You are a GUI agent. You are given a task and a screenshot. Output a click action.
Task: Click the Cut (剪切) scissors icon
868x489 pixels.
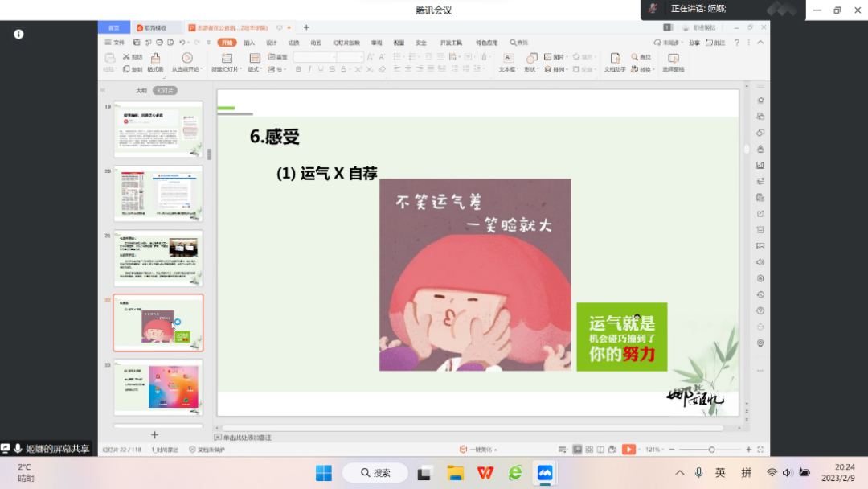pyautogui.click(x=127, y=57)
